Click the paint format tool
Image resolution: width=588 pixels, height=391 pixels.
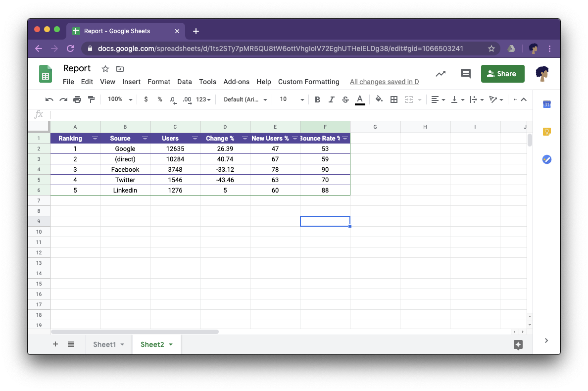coord(91,99)
